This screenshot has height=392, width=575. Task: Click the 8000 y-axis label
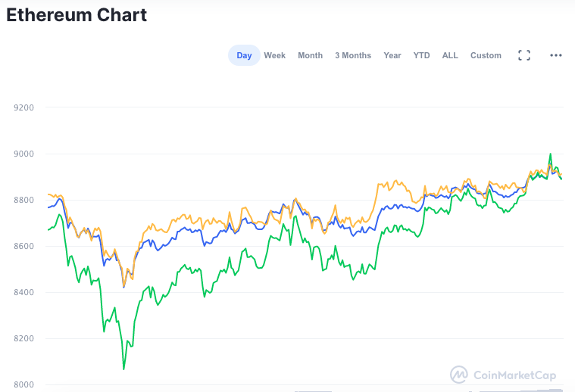[x=23, y=384]
